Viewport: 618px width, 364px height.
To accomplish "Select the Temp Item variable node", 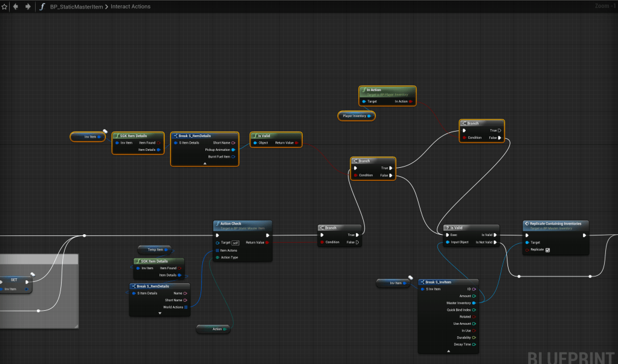I will coord(155,249).
